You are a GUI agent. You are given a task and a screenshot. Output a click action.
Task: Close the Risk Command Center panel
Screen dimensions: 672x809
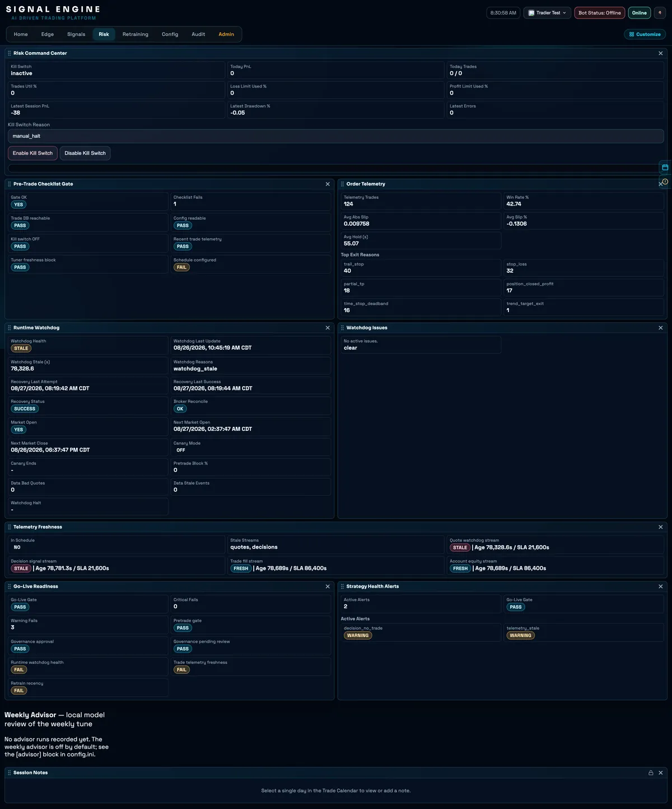tap(661, 53)
